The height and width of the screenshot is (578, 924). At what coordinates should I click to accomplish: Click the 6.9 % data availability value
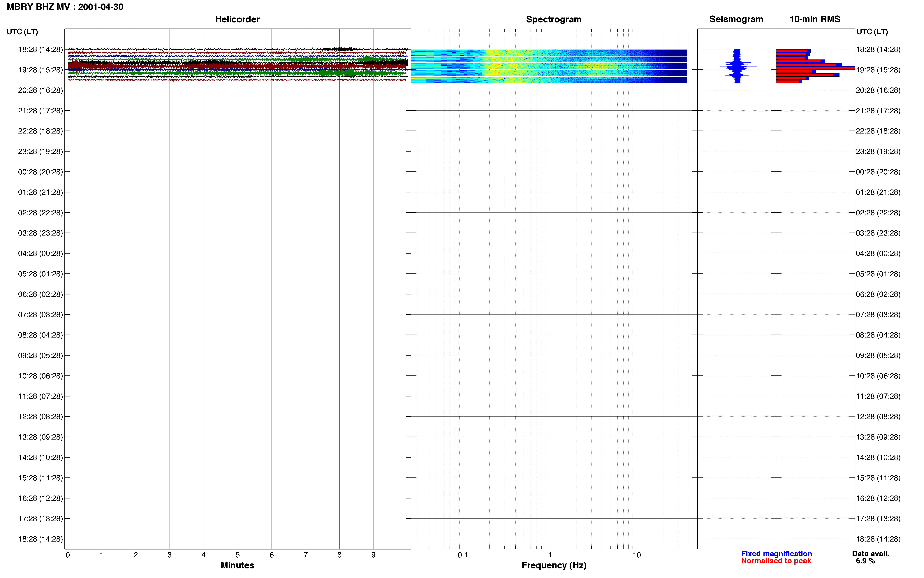click(865, 561)
